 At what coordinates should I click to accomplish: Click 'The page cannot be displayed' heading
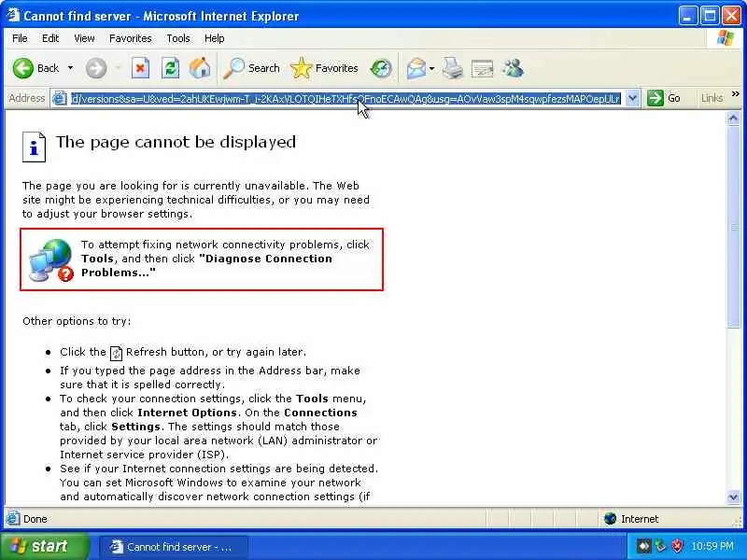click(x=176, y=142)
